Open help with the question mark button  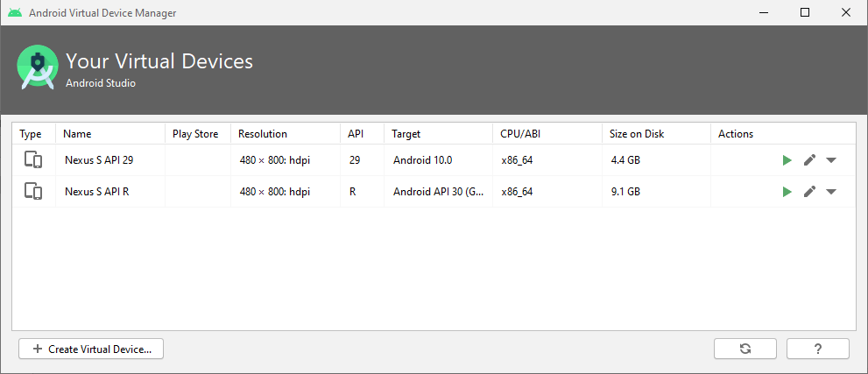click(817, 349)
